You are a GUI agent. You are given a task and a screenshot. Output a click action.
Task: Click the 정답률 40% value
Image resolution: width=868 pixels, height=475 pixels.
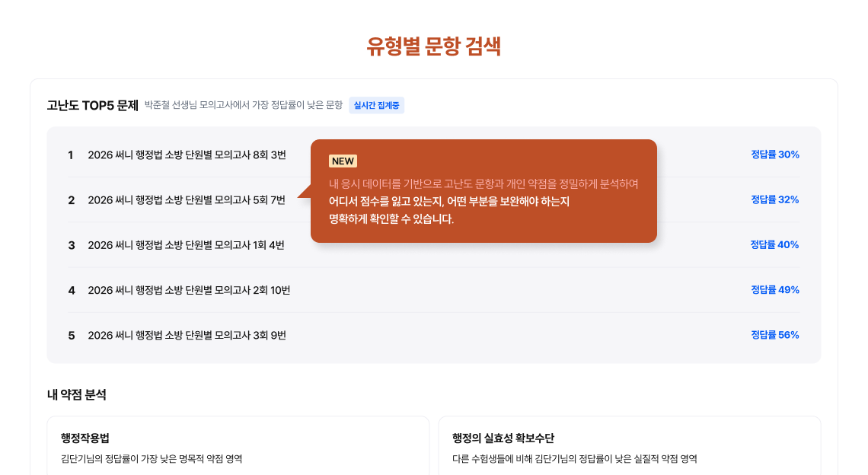[x=774, y=244]
